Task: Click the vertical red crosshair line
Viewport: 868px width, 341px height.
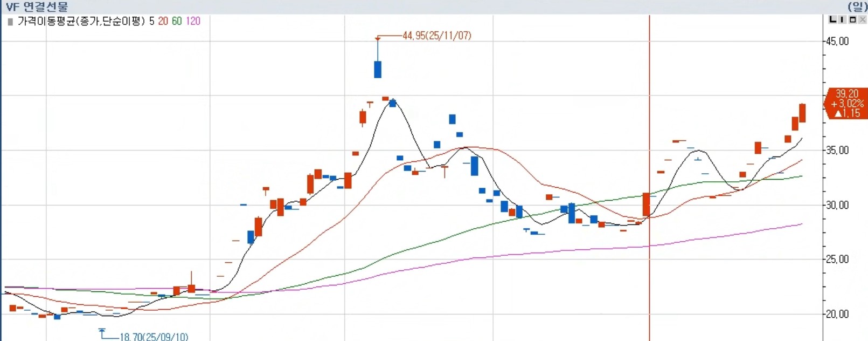Action: click(x=649, y=178)
